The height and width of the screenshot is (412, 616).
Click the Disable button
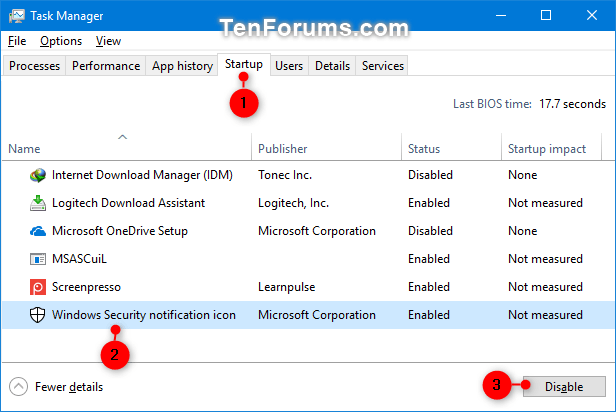[x=564, y=387]
